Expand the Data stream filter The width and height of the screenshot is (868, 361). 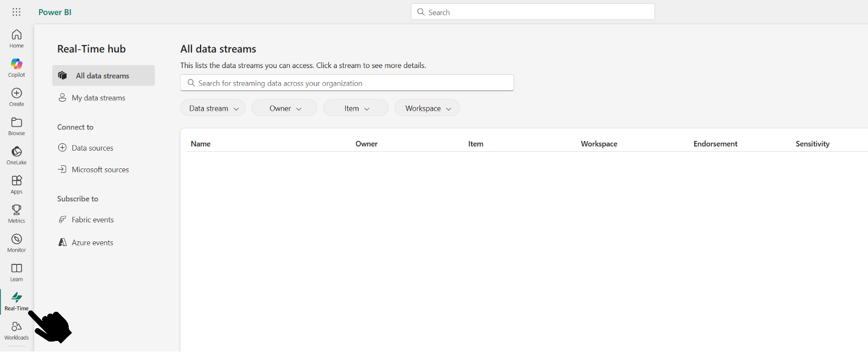(x=213, y=108)
